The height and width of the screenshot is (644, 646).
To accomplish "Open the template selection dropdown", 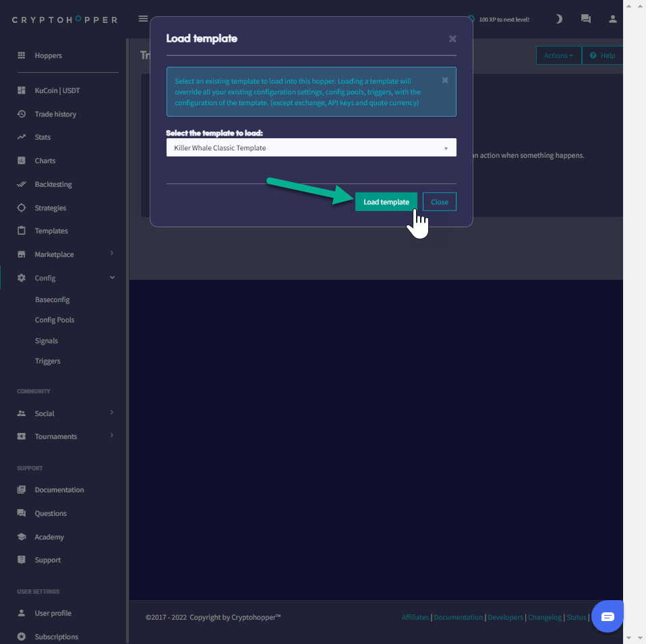I will [x=311, y=148].
